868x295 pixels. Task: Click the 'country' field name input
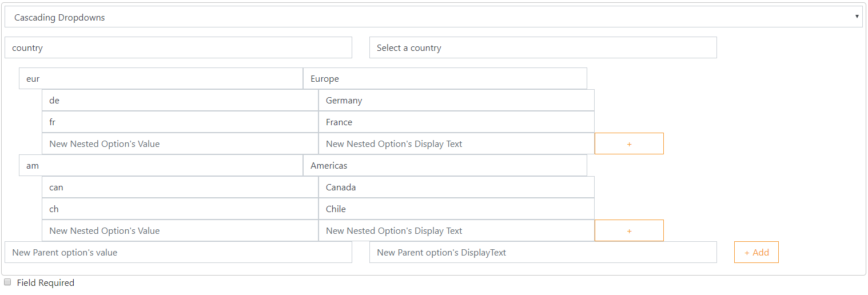coord(178,47)
